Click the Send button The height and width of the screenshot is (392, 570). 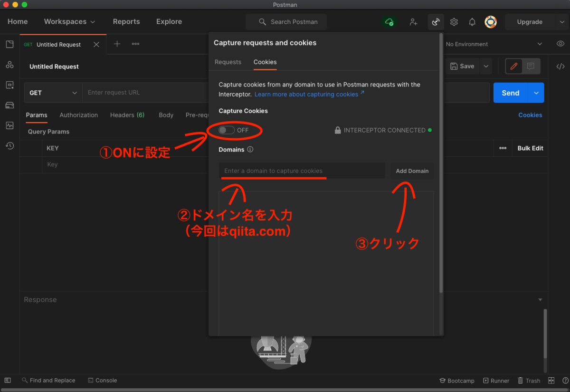click(x=511, y=93)
